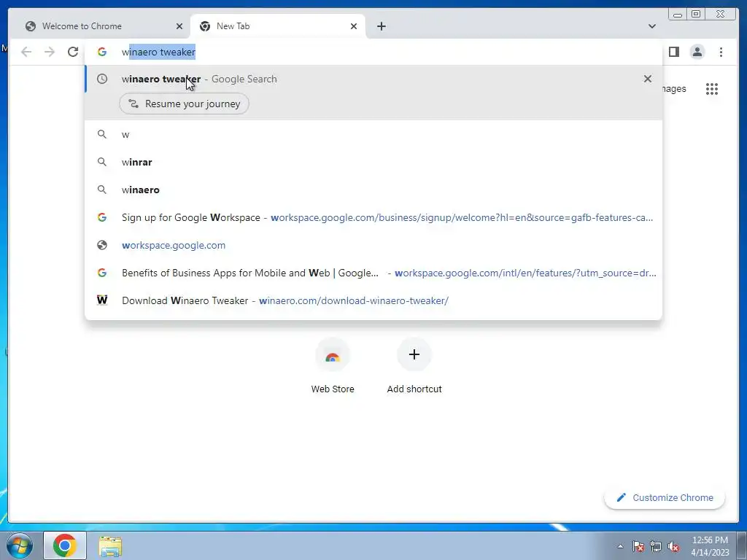Show hidden tray icons arrow
Screen dimensions: 747x560
pos(620,546)
